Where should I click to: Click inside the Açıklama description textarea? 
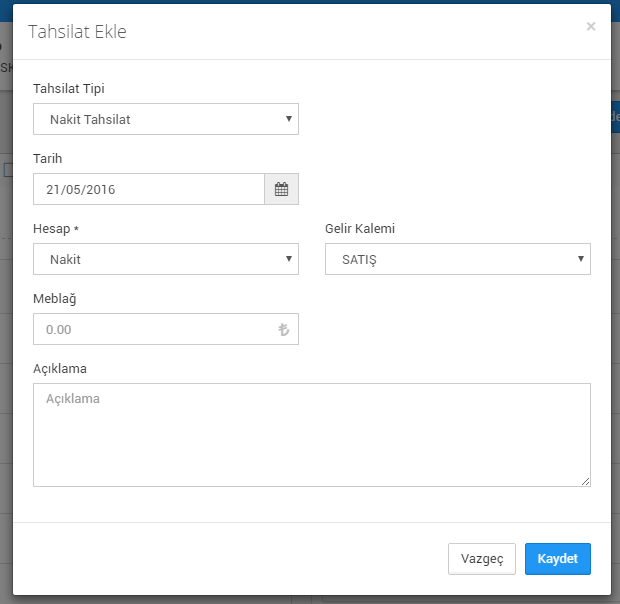(312, 435)
